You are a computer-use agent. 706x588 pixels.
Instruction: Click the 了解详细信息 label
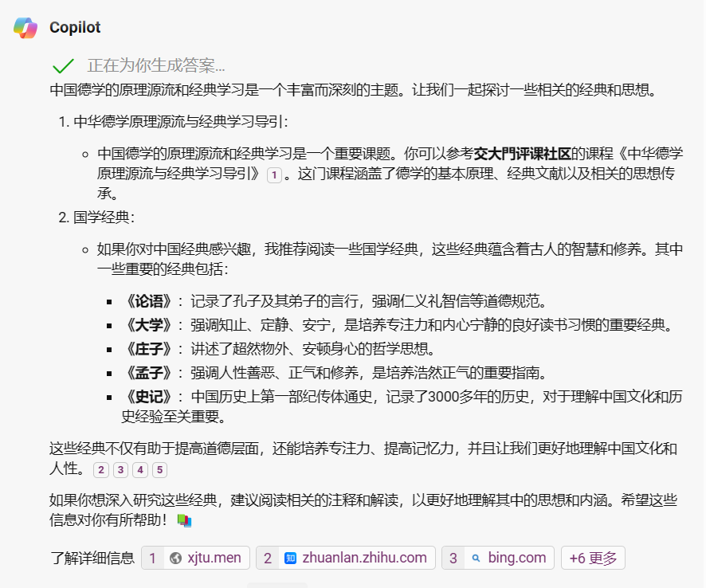(x=92, y=558)
